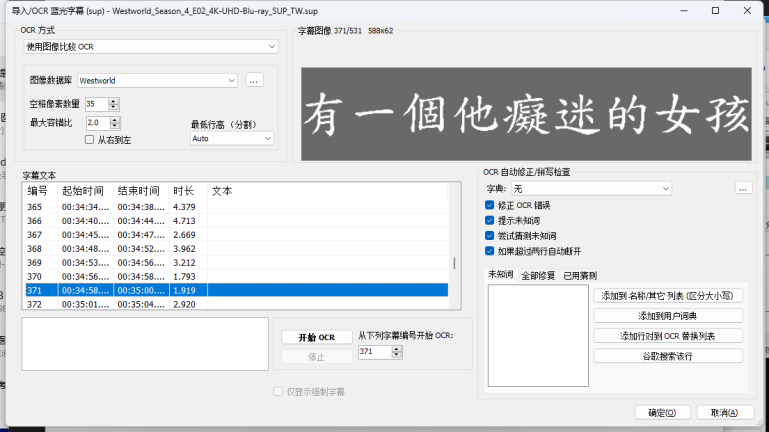
Task: Toggle the 修正 OCR 错误 checkbox
Action: tap(489, 205)
